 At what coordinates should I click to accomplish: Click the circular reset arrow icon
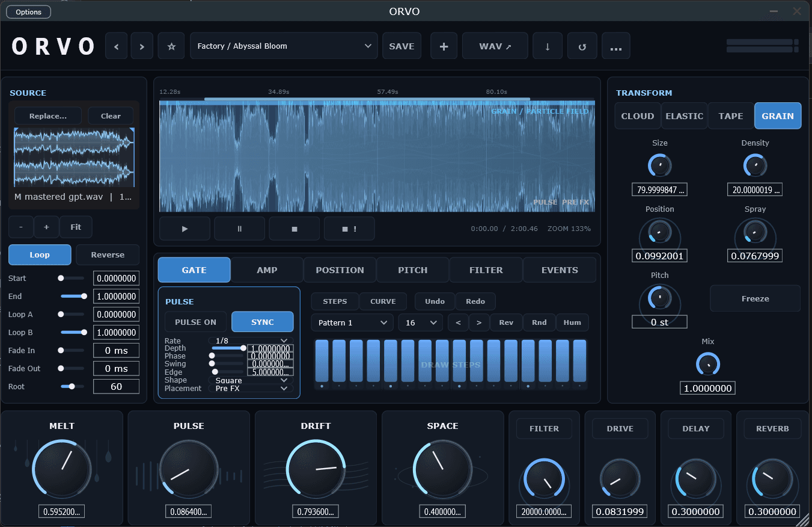[582, 46]
